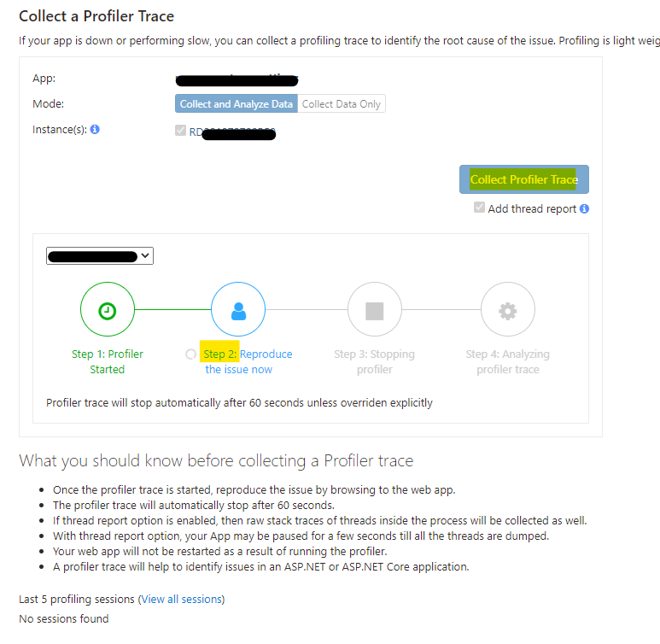The width and height of the screenshot is (660, 644).
Task: Toggle the instance checkbox beside RD name
Action: pos(180,131)
